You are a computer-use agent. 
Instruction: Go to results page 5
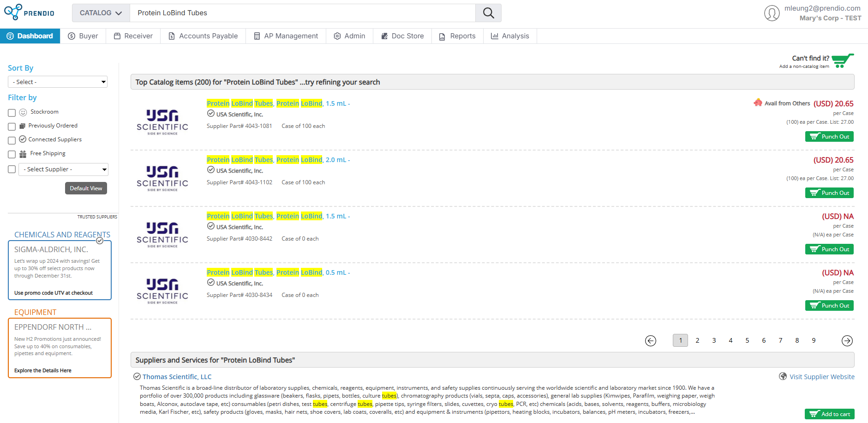point(747,340)
